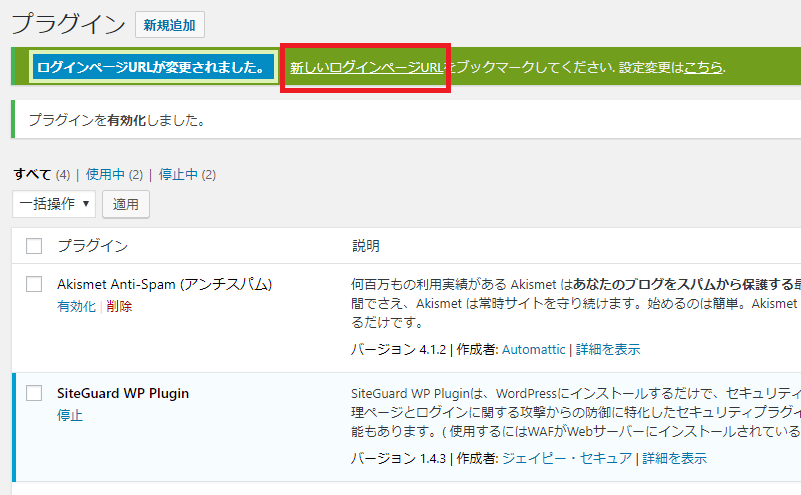Delete Akismet via 削除 link
This screenshot has width=801, height=495.
click(120, 307)
